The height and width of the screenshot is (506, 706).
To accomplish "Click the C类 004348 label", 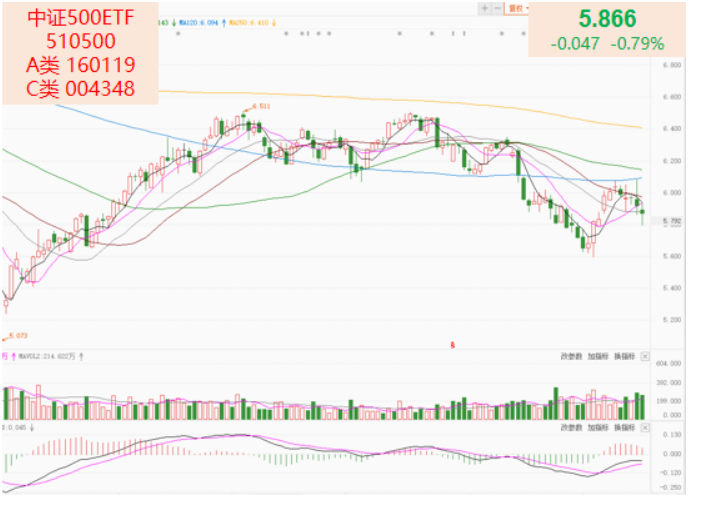I will (81, 89).
